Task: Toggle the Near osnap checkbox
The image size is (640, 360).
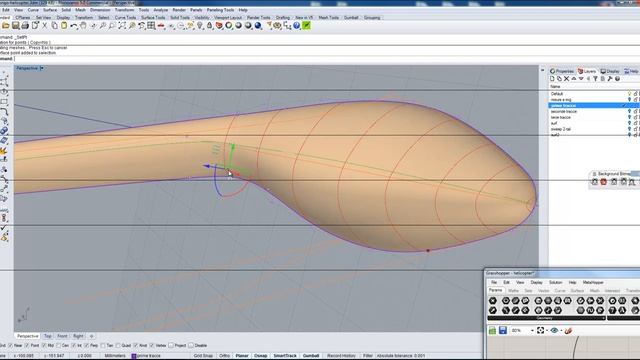Action: 11,345
